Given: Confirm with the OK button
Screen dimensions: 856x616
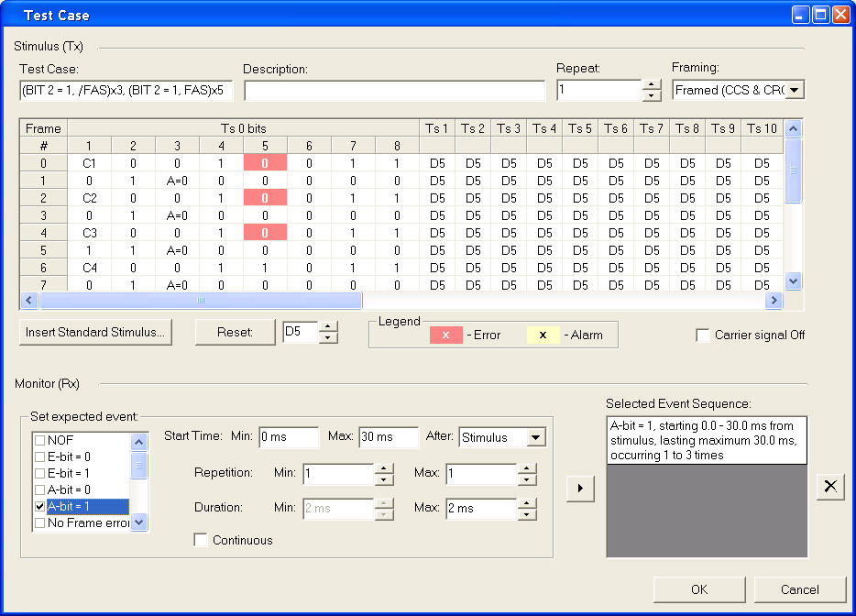Looking at the screenshot, I should 699,589.
